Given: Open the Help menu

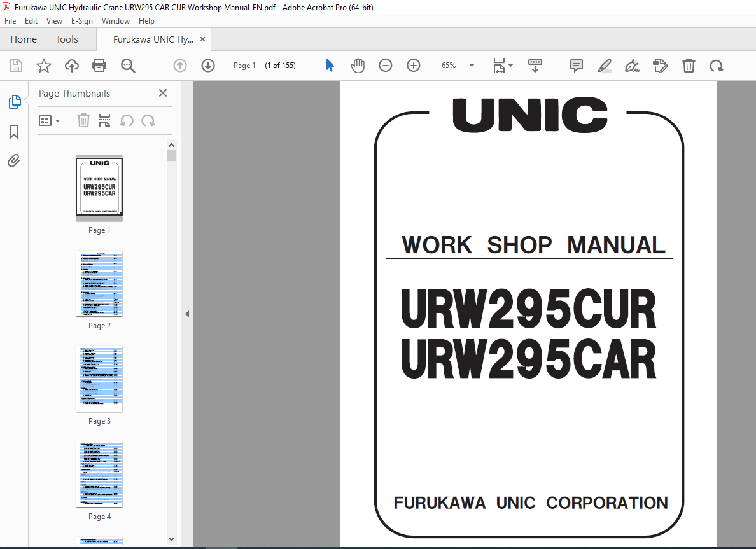Looking at the screenshot, I should (146, 21).
